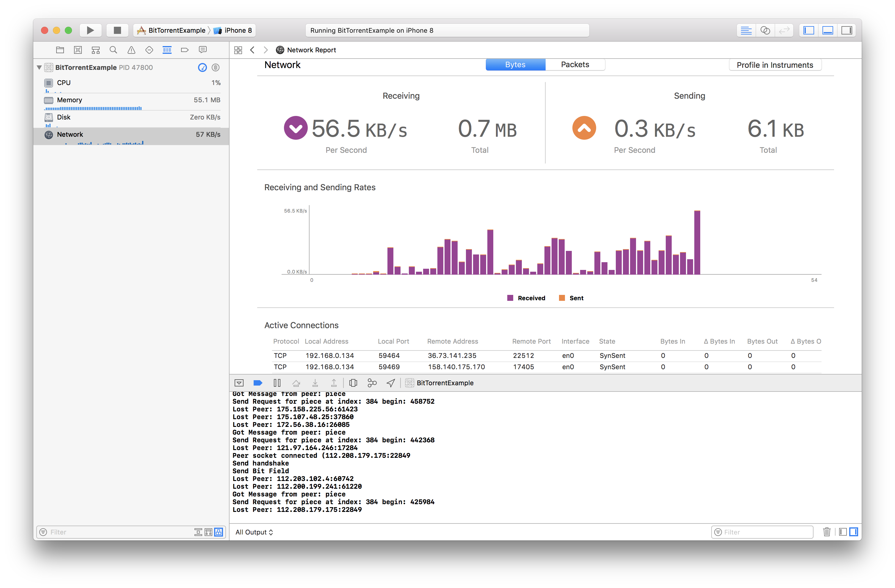Viewport: 895px width, 588px height.
Task: Open the All Output dropdown
Action: pos(254,532)
